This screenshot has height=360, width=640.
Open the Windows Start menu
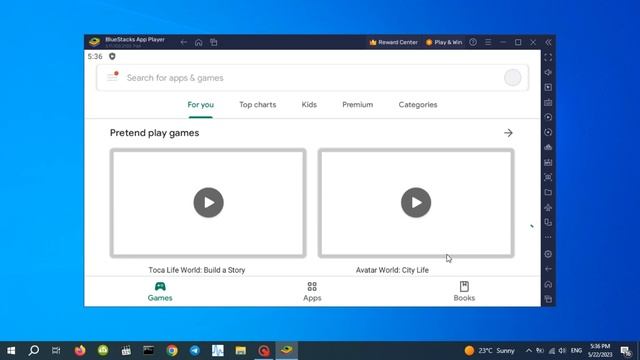[11, 351]
